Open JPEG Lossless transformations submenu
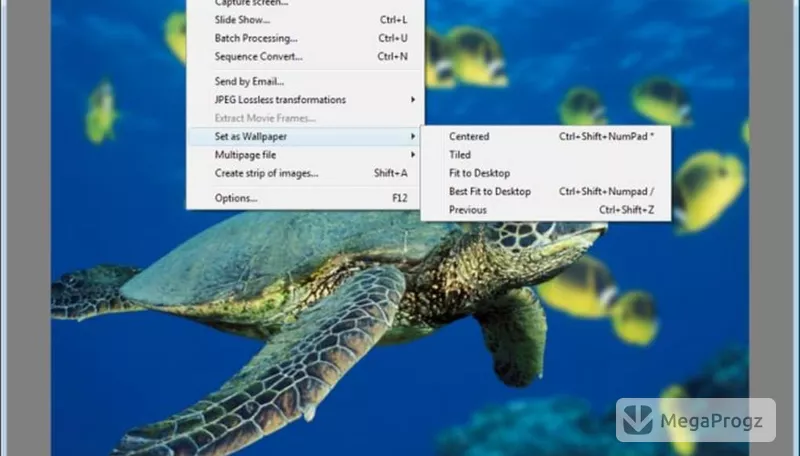The image size is (800, 456). [x=305, y=99]
